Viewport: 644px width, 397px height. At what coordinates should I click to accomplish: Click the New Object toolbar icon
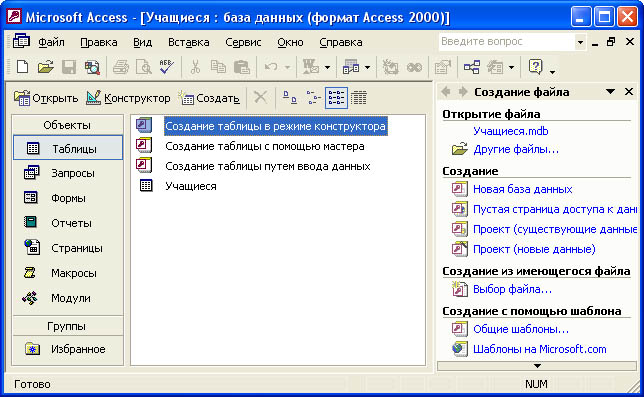click(x=494, y=67)
